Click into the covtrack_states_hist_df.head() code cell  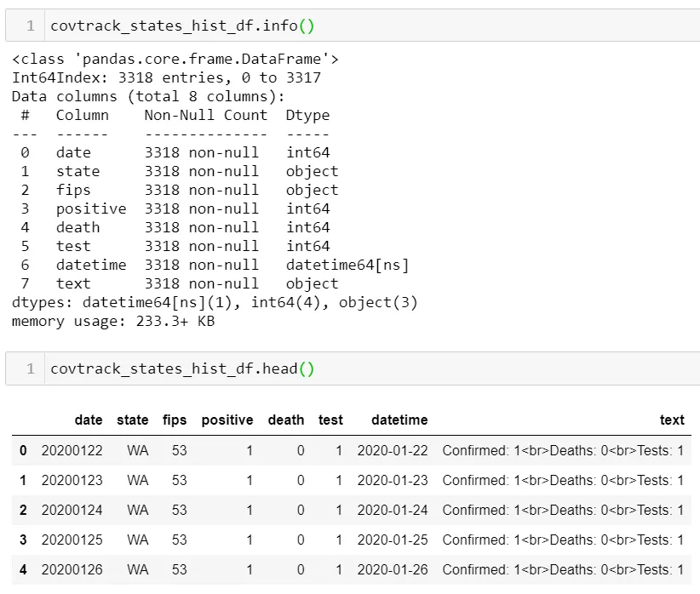coord(341,368)
